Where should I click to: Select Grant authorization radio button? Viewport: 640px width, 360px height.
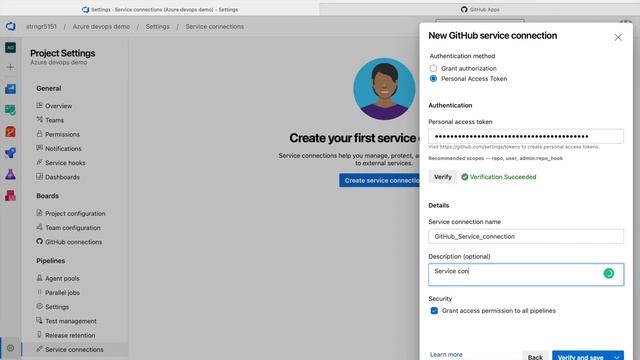point(433,68)
